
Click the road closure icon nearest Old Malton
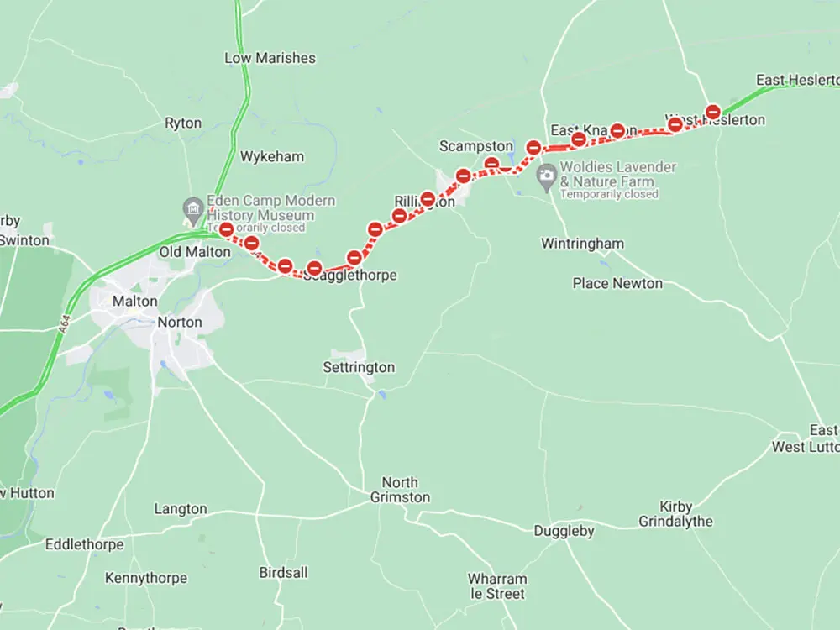point(227,230)
